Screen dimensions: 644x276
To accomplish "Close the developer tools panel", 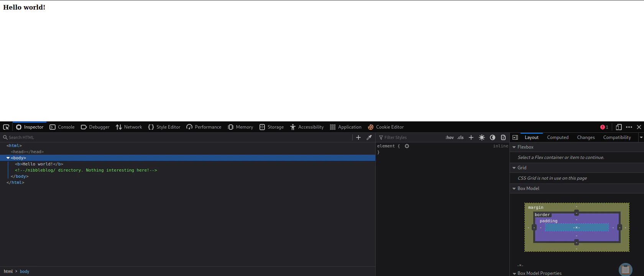I will [x=639, y=127].
